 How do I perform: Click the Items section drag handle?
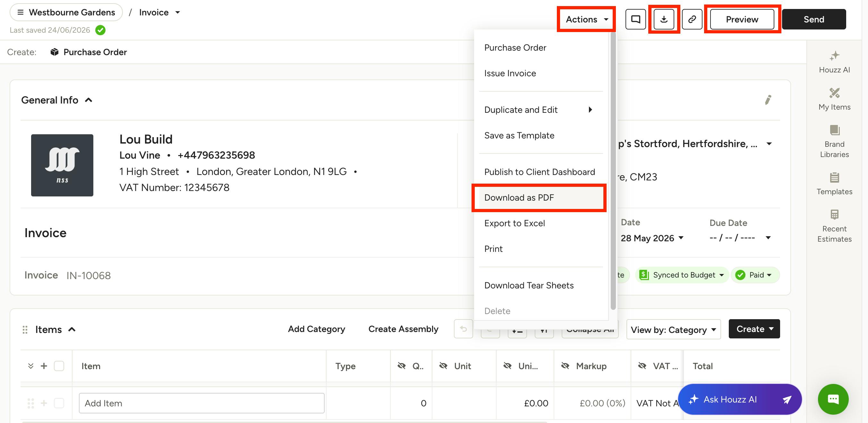(25, 330)
